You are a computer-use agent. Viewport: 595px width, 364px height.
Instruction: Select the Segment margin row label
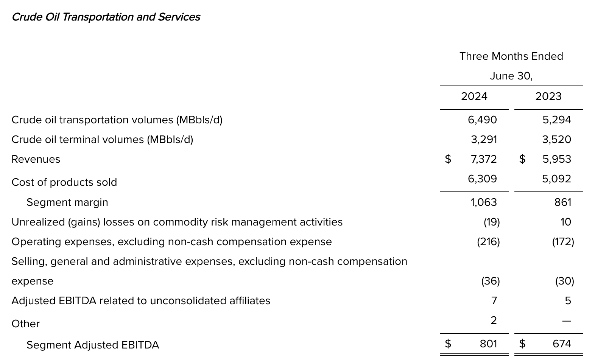point(67,202)
